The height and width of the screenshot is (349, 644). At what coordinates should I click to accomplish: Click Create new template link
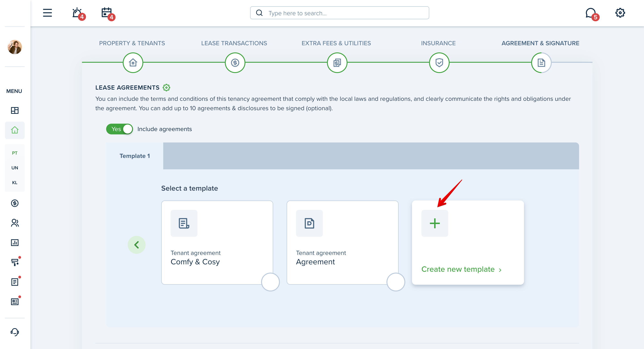click(461, 269)
